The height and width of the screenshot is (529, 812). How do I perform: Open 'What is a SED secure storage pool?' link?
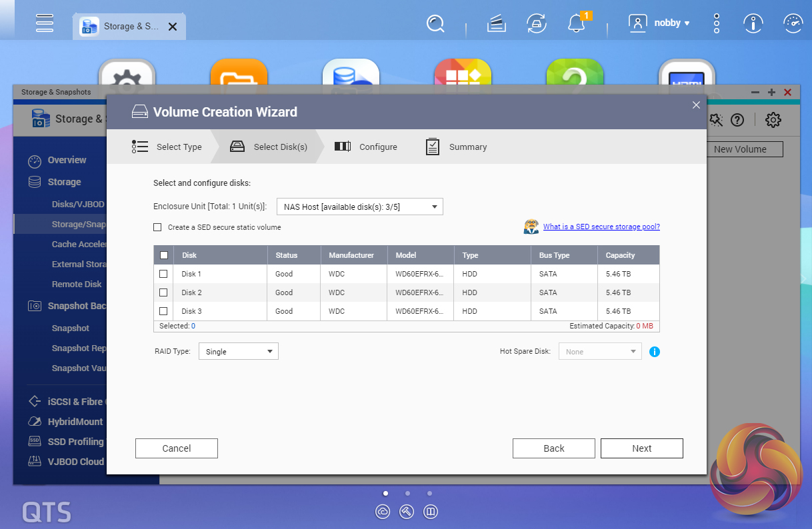coord(601,227)
